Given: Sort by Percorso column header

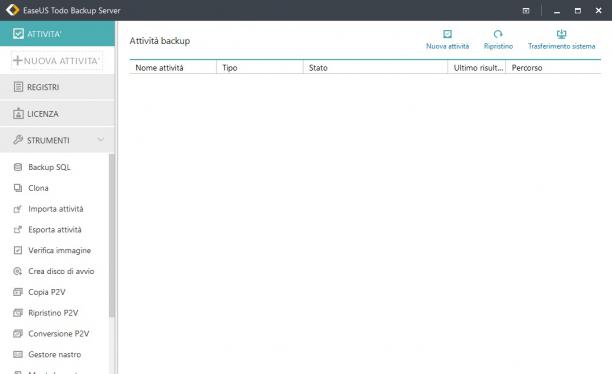Looking at the screenshot, I should click(x=553, y=68).
